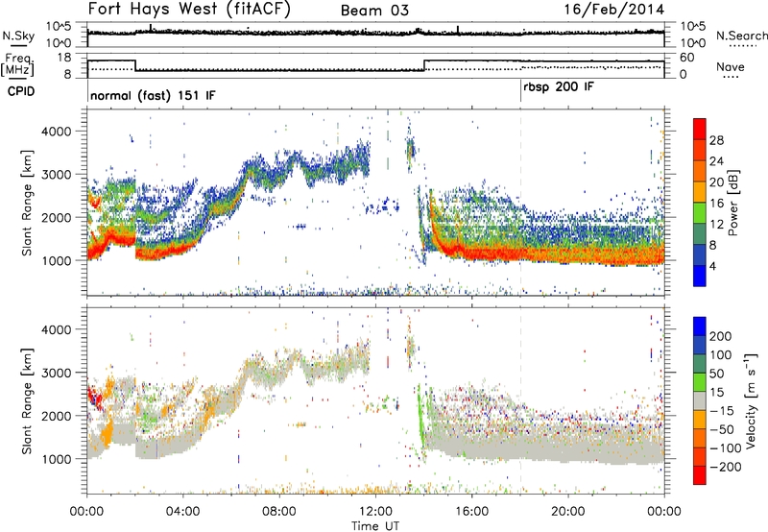The image size is (768, 532).
Task: Click the 'Nave' legend label
Action: pyautogui.click(x=730, y=67)
